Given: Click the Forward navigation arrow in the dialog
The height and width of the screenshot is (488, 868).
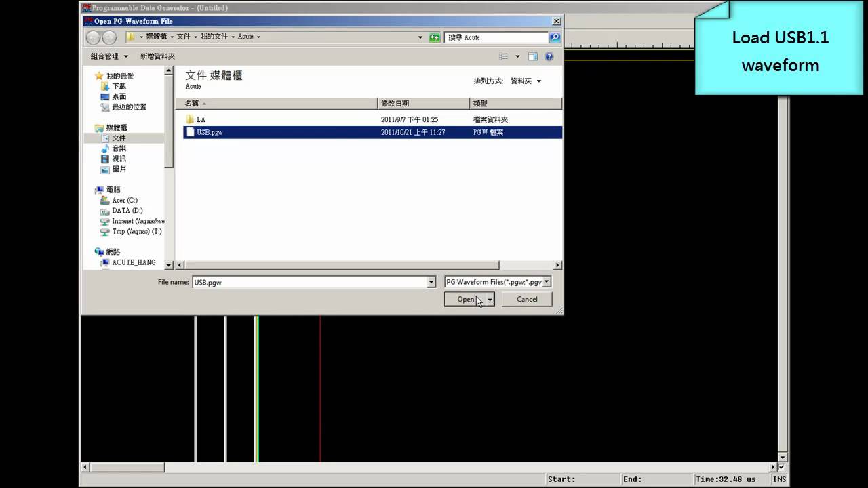Looking at the screenshot, I should [x=108, y=37].
